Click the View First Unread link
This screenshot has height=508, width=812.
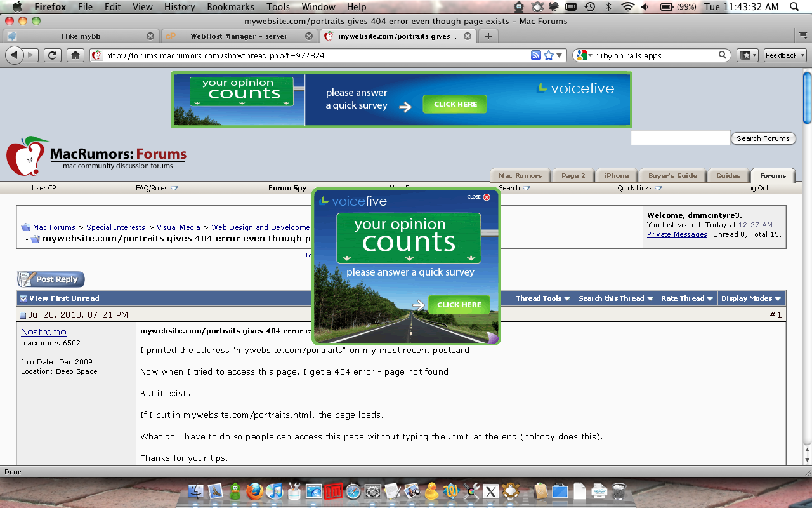point(64,298)
